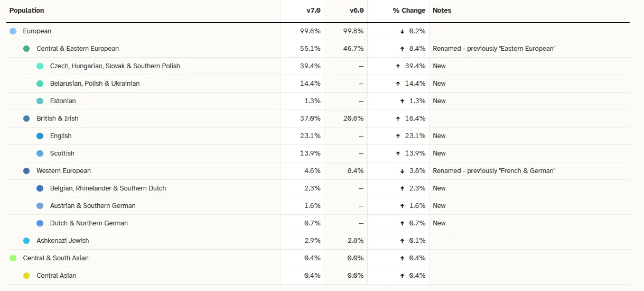Click down arrow beside 3.8% change
Image resolution: width=644 pixels, height=291 pixels.
(x=402, y=171)
